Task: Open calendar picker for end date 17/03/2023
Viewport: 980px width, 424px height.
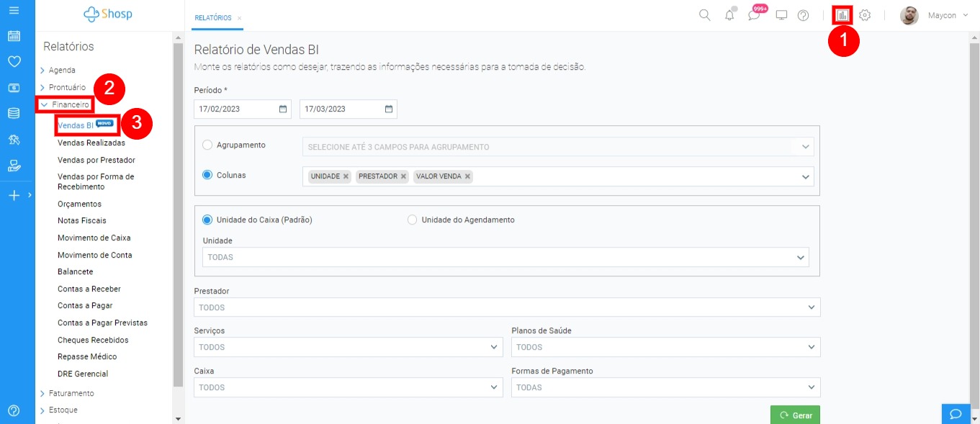Action: (x=389, y=109)
